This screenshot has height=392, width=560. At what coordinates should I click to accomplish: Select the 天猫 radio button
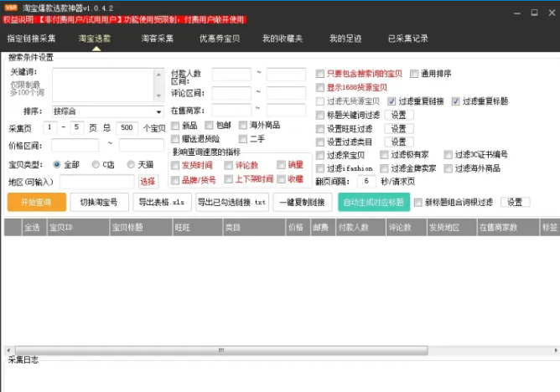point(131,164)
